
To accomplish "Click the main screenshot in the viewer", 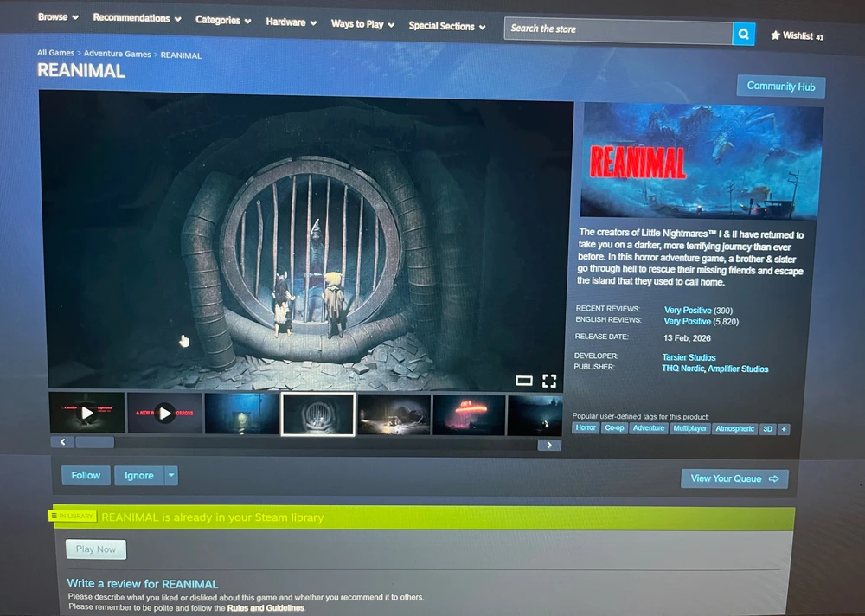I will point(306,241).
